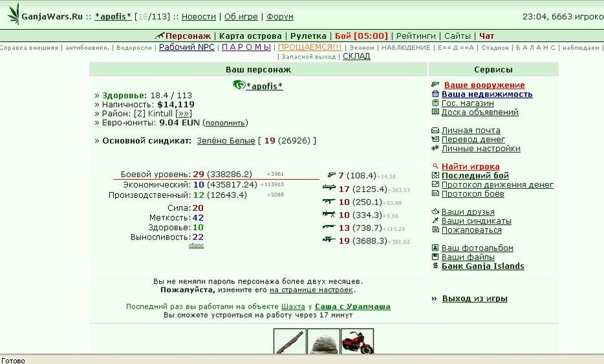The height and width of the screenshot is (364, 604).
Task: Click the weapon icon with skill 10 (334.3)
Action: (329, 213)
